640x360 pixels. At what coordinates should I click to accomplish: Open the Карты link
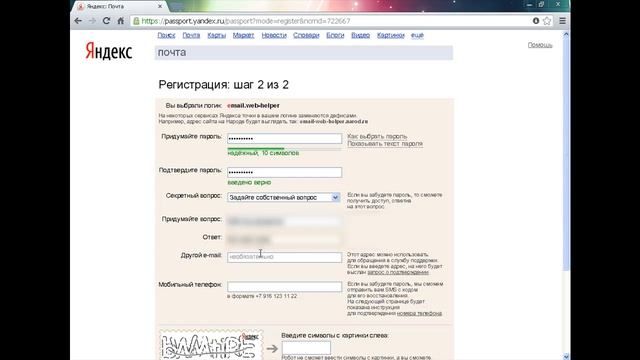216,36
